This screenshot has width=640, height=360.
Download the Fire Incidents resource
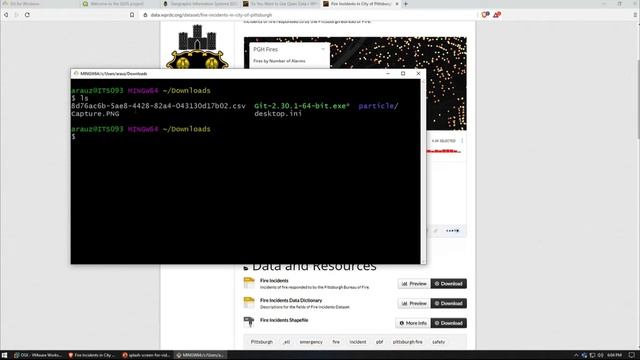pos(449,284)
